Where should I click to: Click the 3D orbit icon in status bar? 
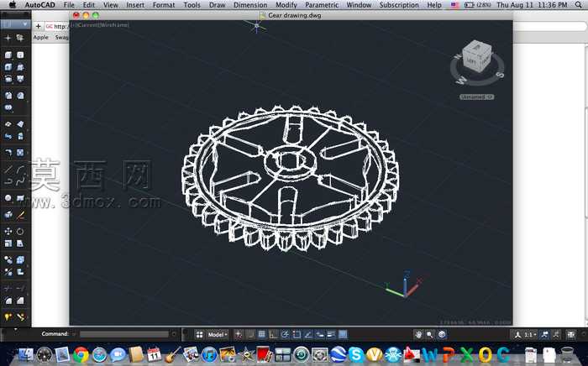coord(442,335)
